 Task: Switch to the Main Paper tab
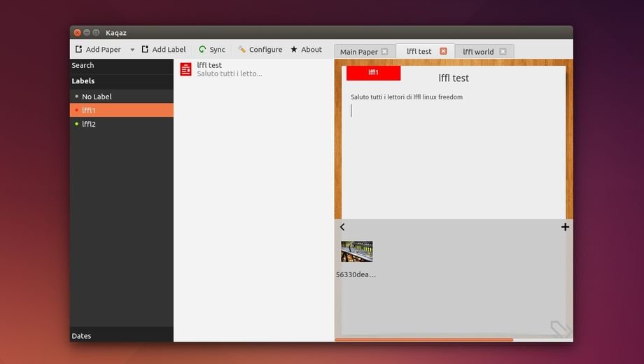(x=358, y=52)
